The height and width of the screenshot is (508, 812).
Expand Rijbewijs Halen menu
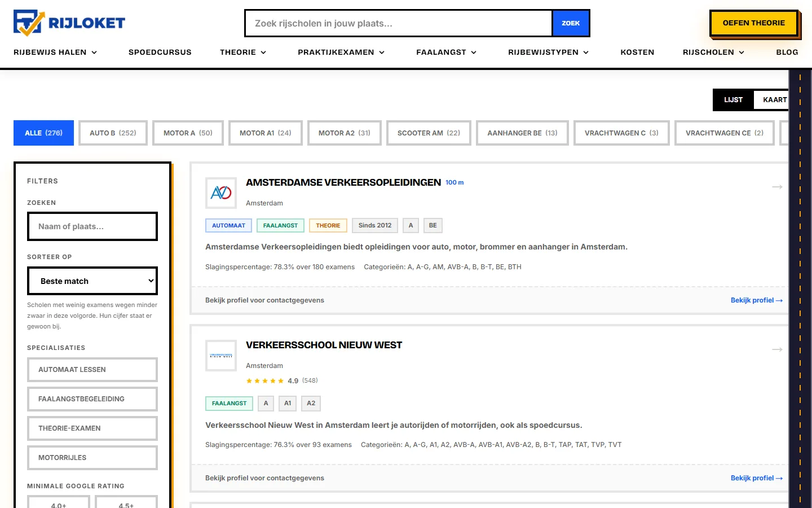click(55, 52)
